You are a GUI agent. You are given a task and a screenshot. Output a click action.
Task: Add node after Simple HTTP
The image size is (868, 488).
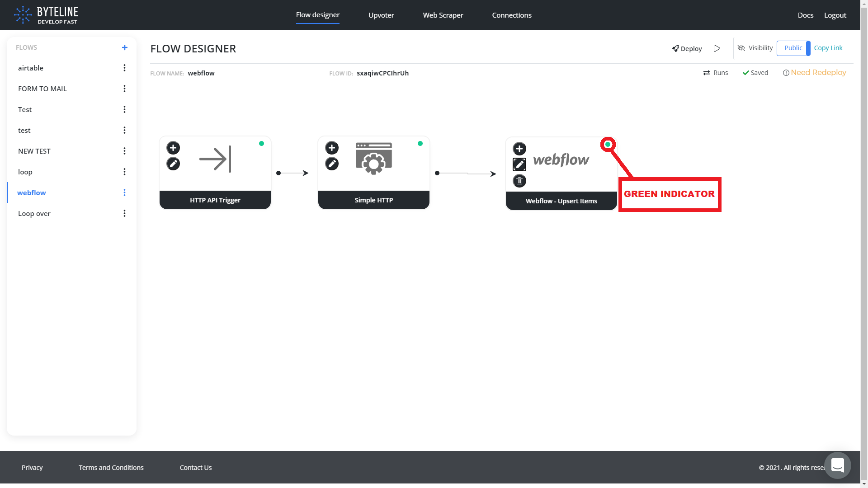point(332,148)
